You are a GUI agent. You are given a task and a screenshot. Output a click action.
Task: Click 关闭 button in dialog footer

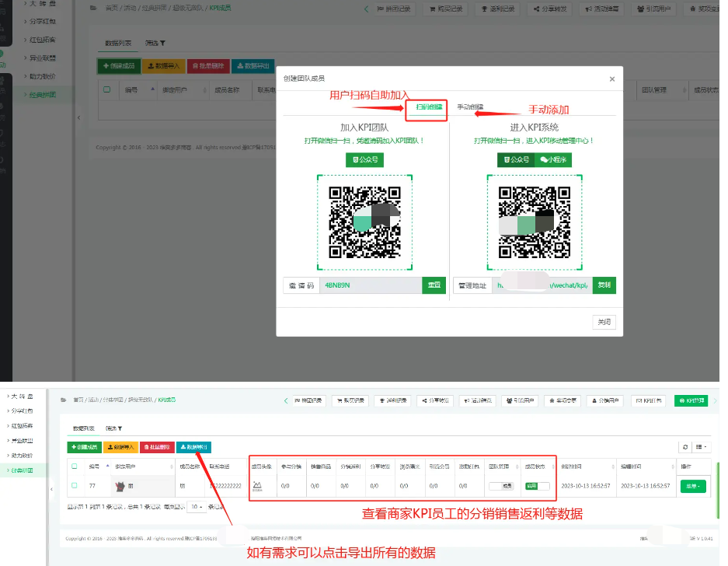(x=604, y=322)
